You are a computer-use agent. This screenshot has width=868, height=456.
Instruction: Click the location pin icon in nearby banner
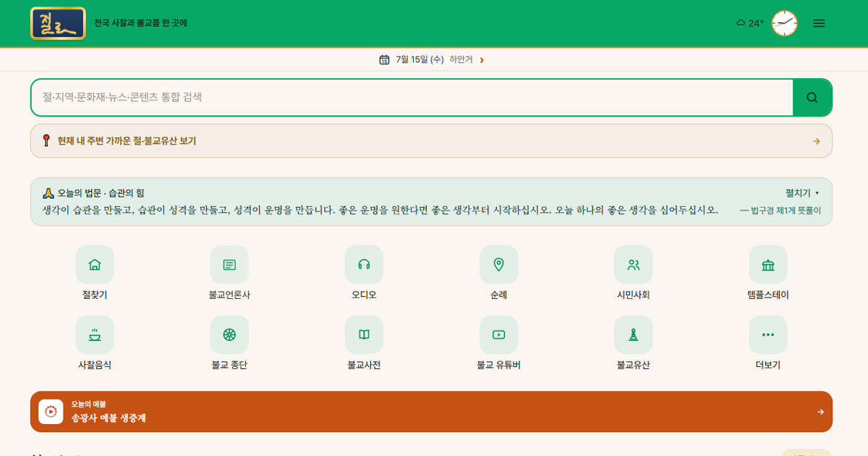(46, 140)
